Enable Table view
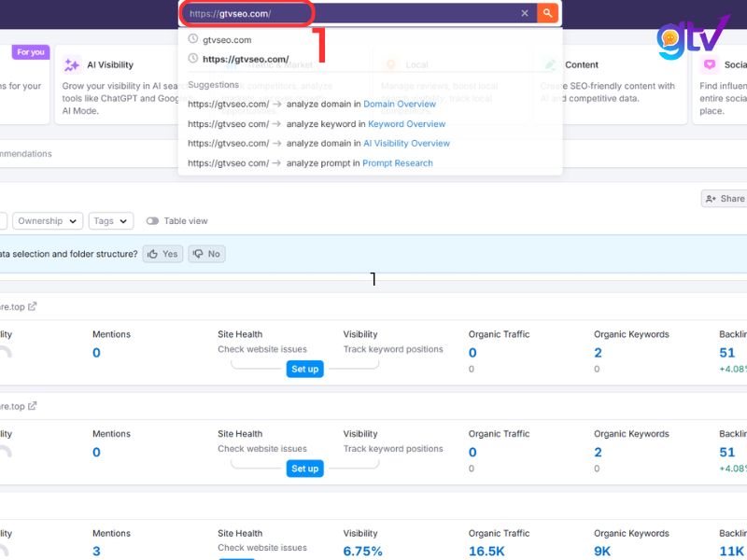This screenshot has height=560, width=747. click(x=152, y=220)
